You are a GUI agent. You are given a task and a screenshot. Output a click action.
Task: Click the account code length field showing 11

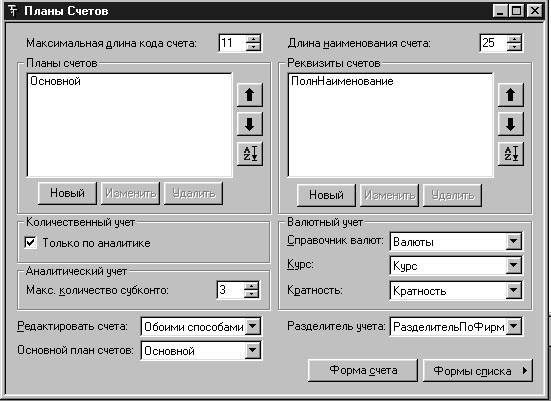click(232, 43)
